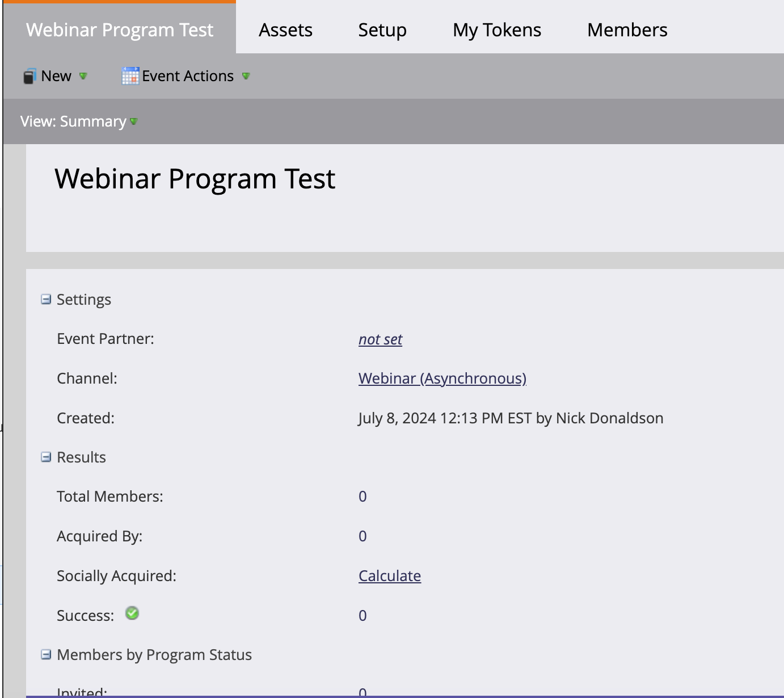The width and height of the screenshot is (784, 698).
Task: Click the Settings section title
Action: (x=84, y=300)
